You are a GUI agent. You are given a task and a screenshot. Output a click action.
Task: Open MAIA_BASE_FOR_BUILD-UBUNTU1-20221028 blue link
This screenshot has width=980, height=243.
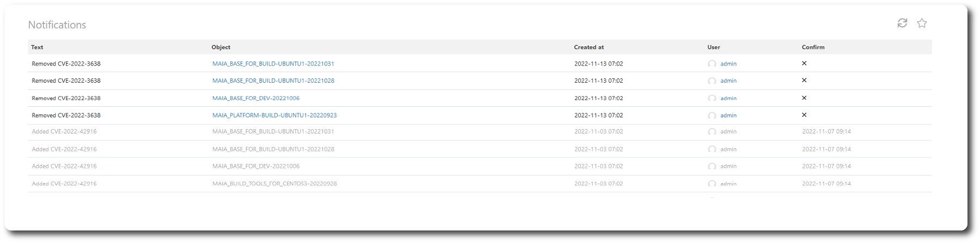click(273, 81)
